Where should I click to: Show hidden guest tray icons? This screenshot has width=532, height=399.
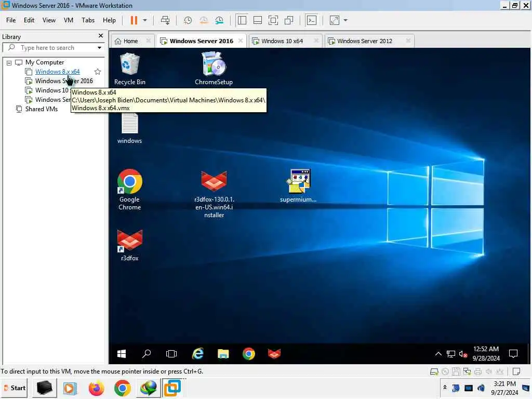[x=438, y=354]
